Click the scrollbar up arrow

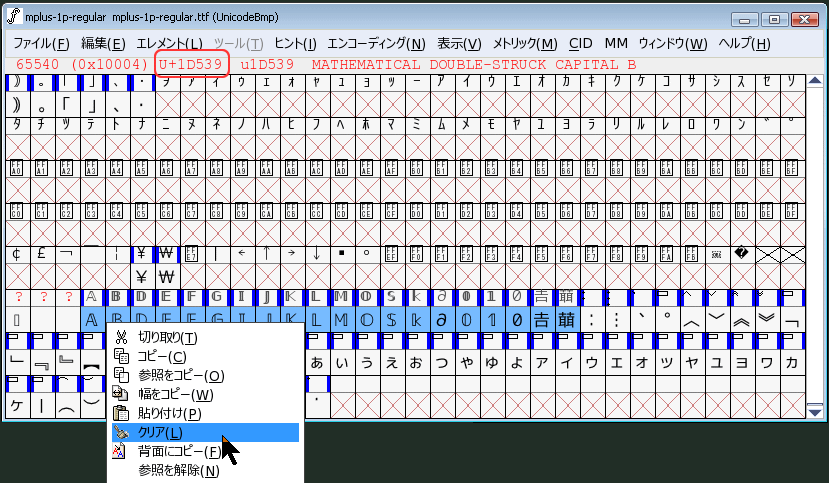(815, 81)
